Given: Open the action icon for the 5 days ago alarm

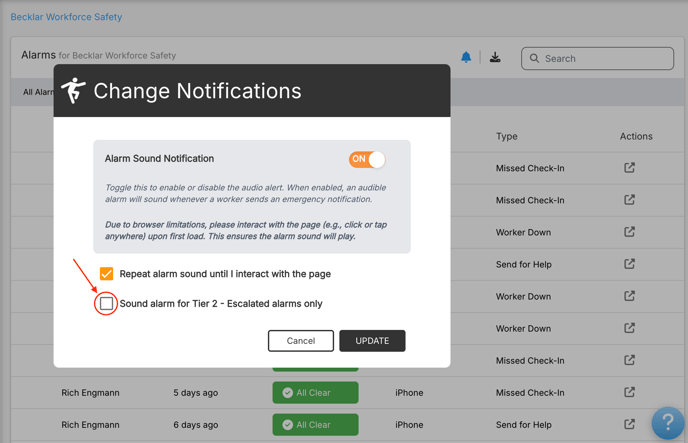Looking at the screenshot, I should point(629,392).
